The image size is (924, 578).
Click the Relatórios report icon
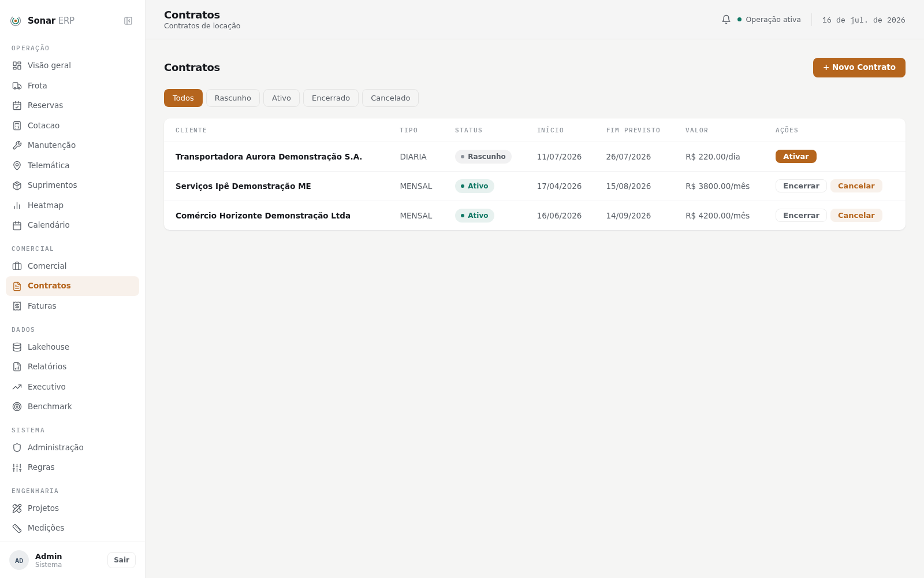click(17, 366)
